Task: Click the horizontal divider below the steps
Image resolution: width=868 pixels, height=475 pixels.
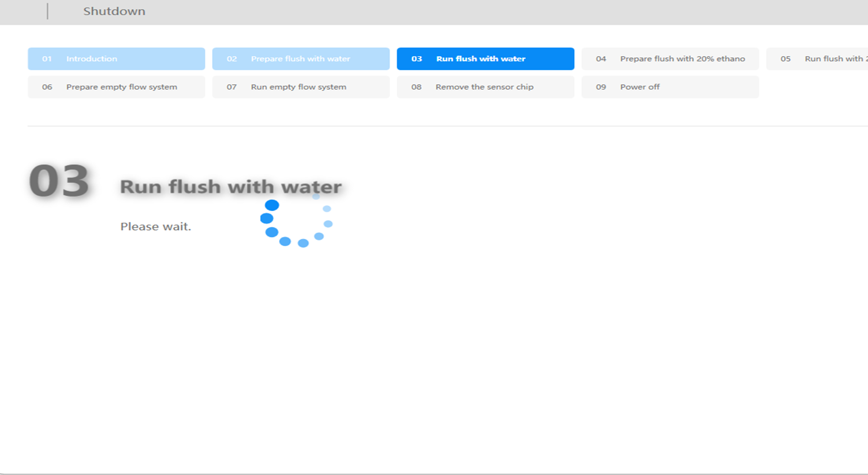Action: [446, 126]
